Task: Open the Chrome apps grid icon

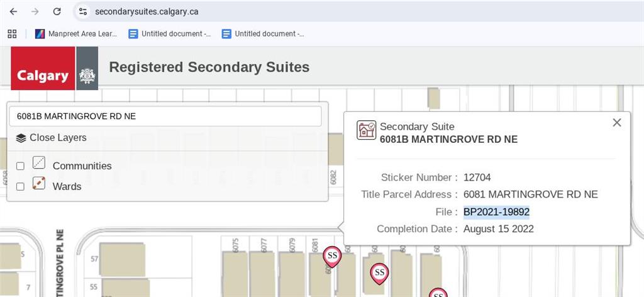Action: [x=12, y=34]
